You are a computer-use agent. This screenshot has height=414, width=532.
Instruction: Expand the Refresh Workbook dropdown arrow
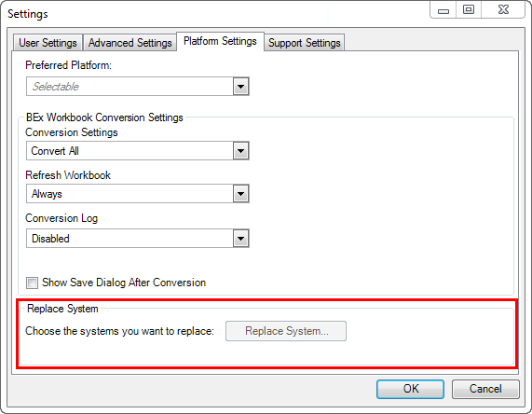[x=241, y=194]
